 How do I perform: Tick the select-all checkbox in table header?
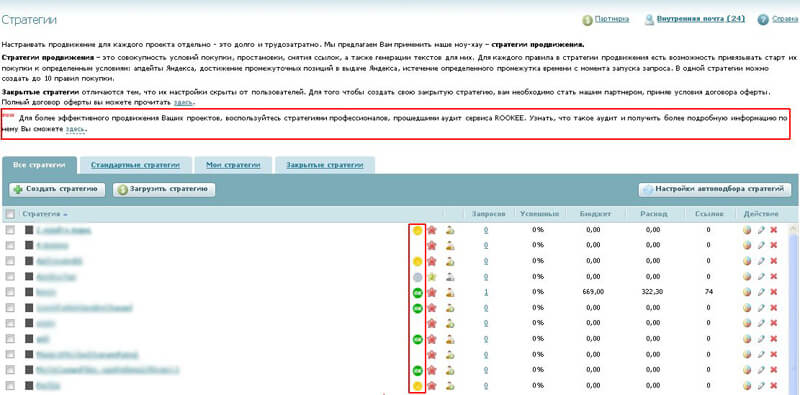coord(10,214)
